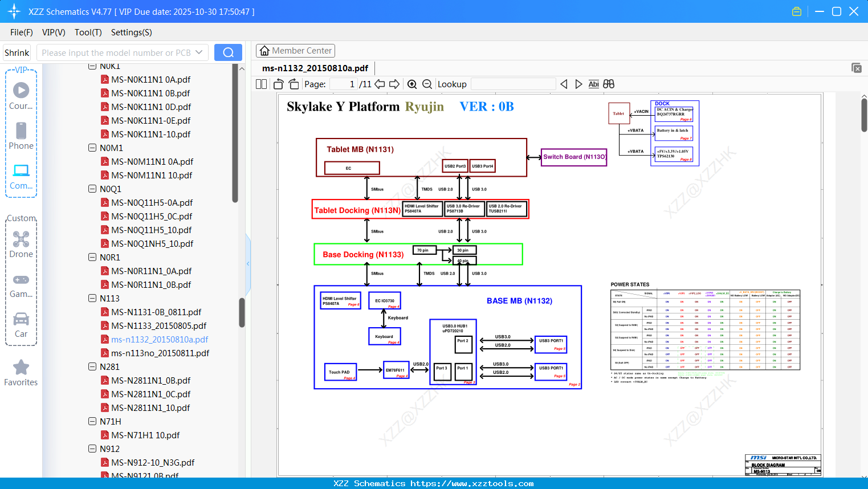Open the File menu
868x489 pixels.
click(x=22, y=32)
